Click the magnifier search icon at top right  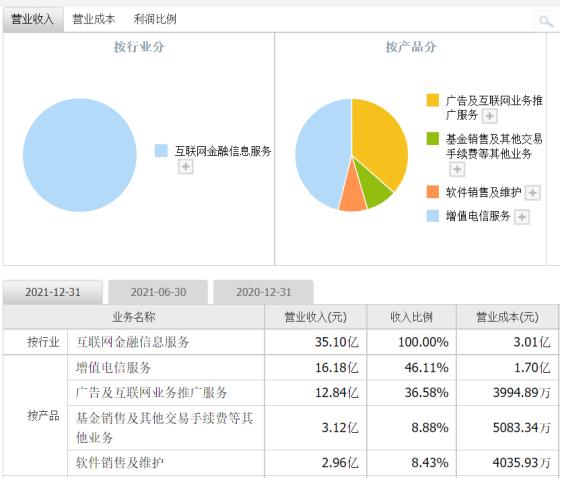point(546,21)
